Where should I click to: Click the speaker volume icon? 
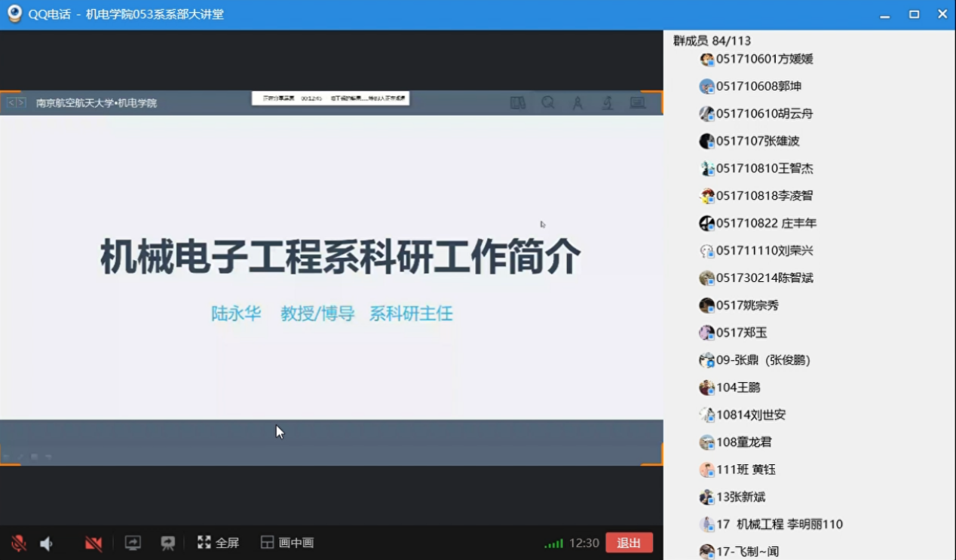47,543
